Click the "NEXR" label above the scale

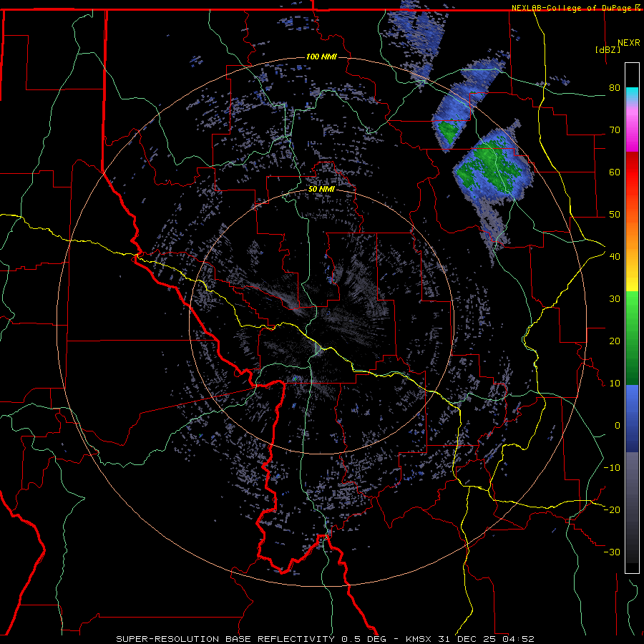[x=629, y=43]
